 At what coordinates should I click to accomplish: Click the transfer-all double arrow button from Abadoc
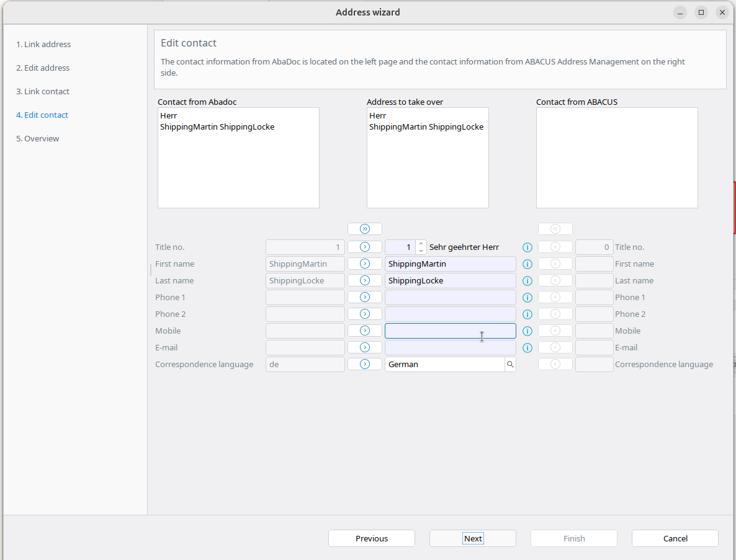point(365,229)
